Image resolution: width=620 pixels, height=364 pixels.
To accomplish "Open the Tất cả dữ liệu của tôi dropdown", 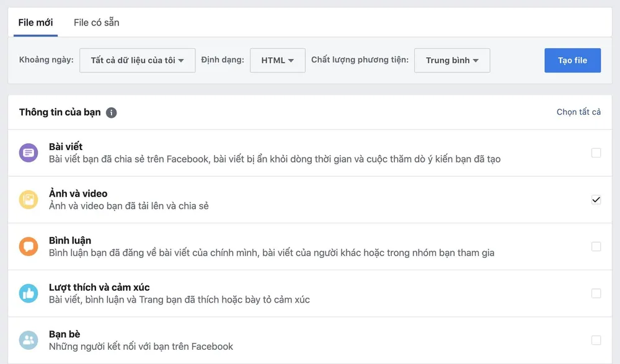I will [x=137, y=60].
